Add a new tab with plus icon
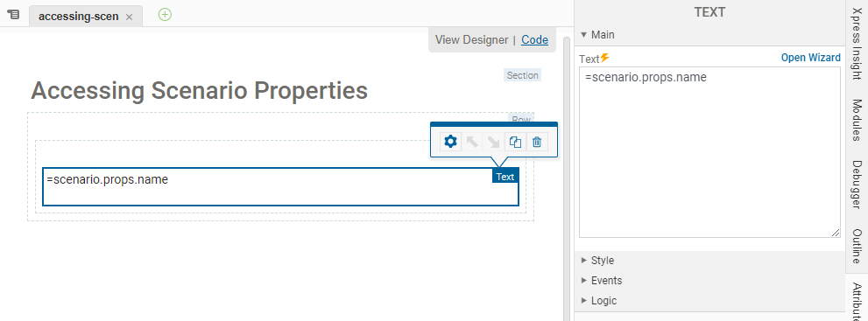 [x=165, y=15]
